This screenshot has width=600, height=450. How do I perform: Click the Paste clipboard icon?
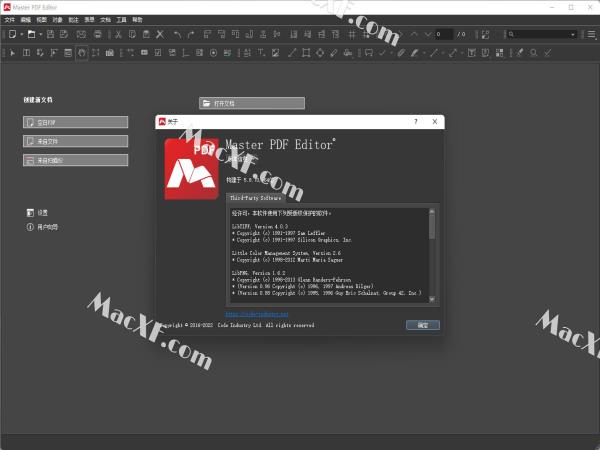146,34
